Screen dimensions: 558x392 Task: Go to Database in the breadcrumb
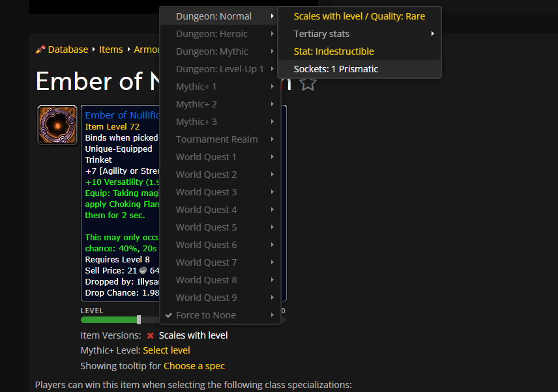pyautogui.click(x=68, y=49)
